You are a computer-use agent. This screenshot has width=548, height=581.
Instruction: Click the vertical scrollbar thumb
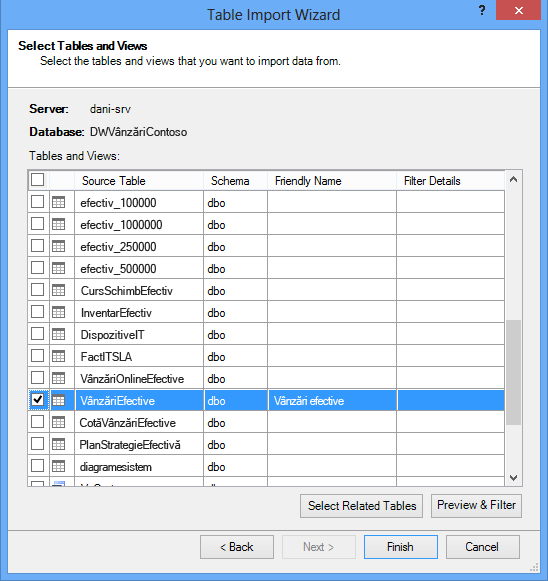(514, 372)
